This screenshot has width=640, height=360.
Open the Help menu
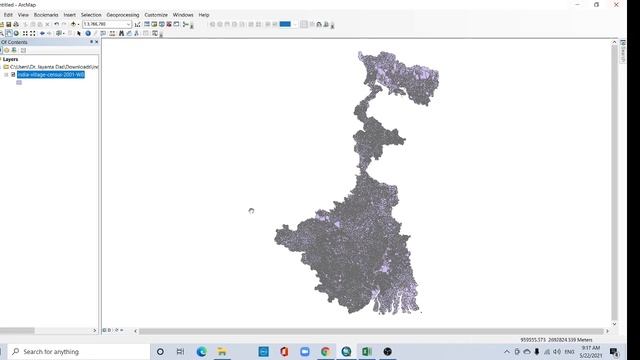point(204,15)
